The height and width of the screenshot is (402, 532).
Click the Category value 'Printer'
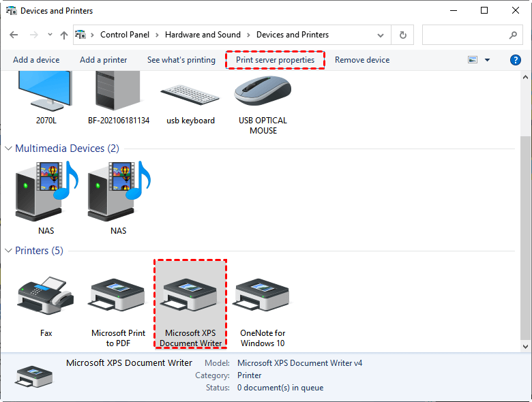pos(250,375)
